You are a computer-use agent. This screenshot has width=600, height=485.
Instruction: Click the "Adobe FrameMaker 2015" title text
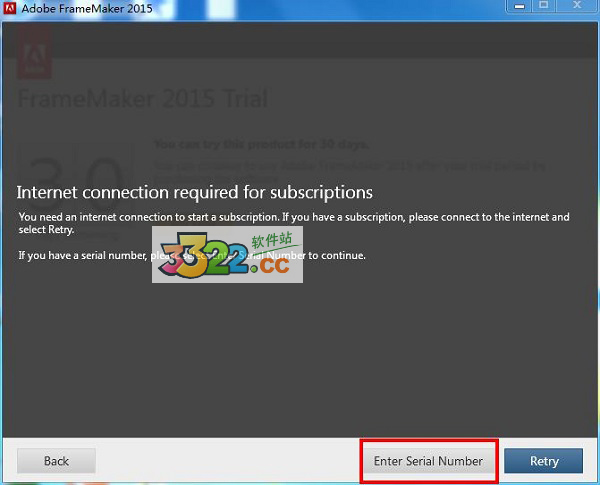(x=87, y=8)
